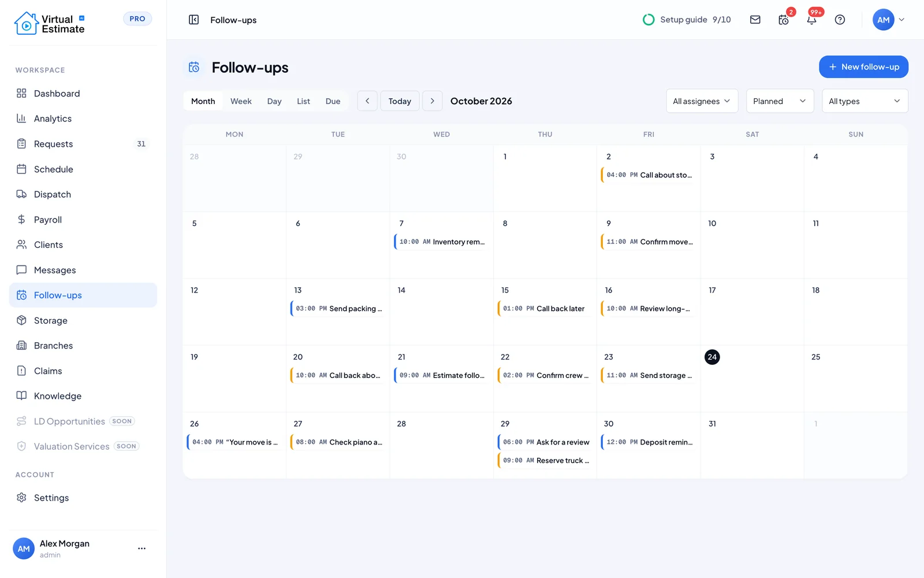924x578 pixels.
Task: Open Requests with 31 pending
Action: (83, 144)
